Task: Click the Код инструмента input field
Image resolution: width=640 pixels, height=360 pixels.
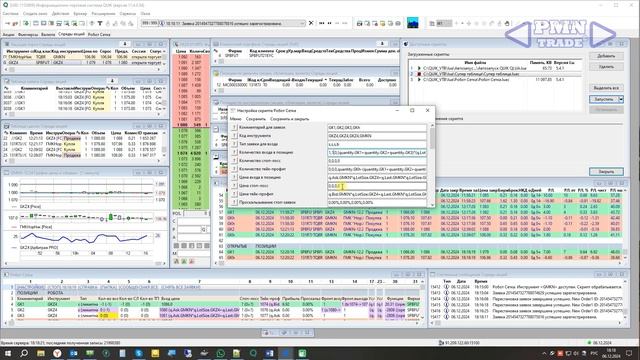Action: pos(377,136)
